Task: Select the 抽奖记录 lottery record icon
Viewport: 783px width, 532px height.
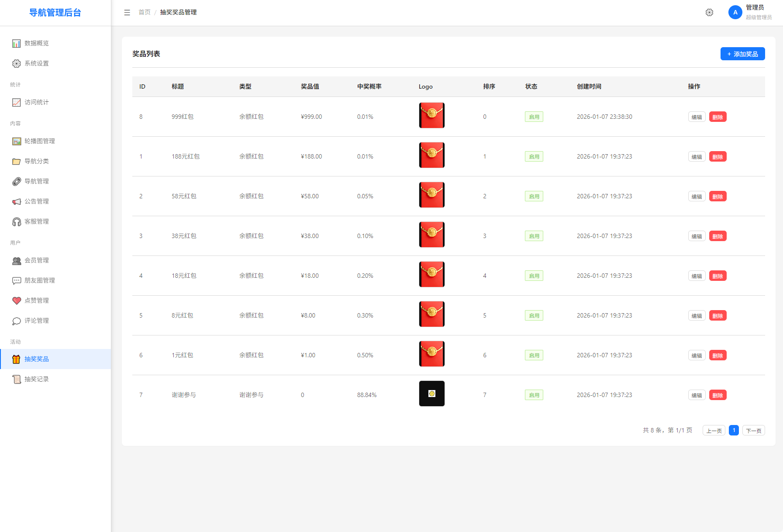Action: [16, 379]
